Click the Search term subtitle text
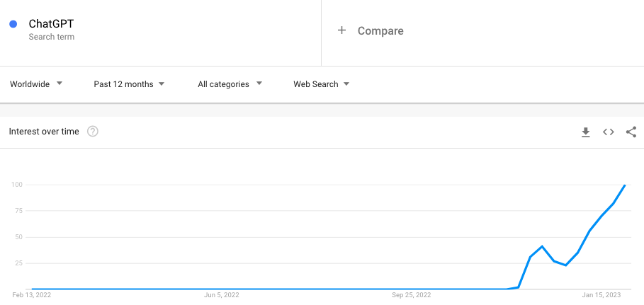This screenshot has width=644, height=305. [x=51, y=37]
